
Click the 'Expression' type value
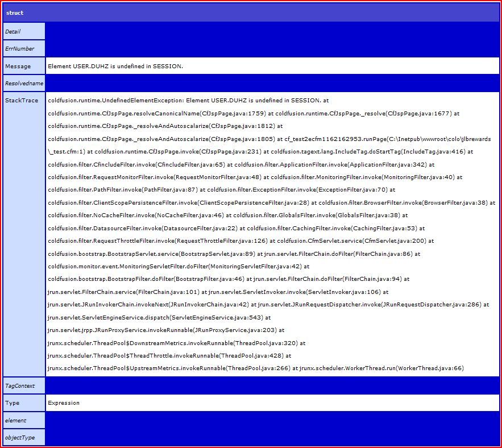(64, 403)
